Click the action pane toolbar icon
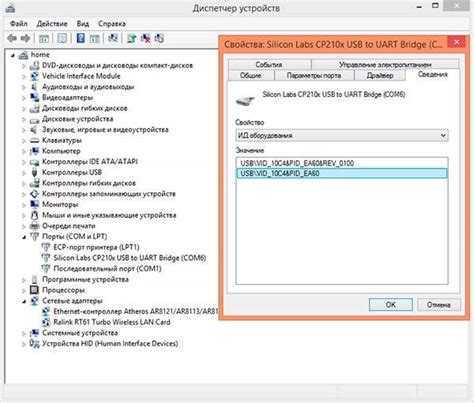This screenshot has width=474, height=403. [x=95, y=38]
